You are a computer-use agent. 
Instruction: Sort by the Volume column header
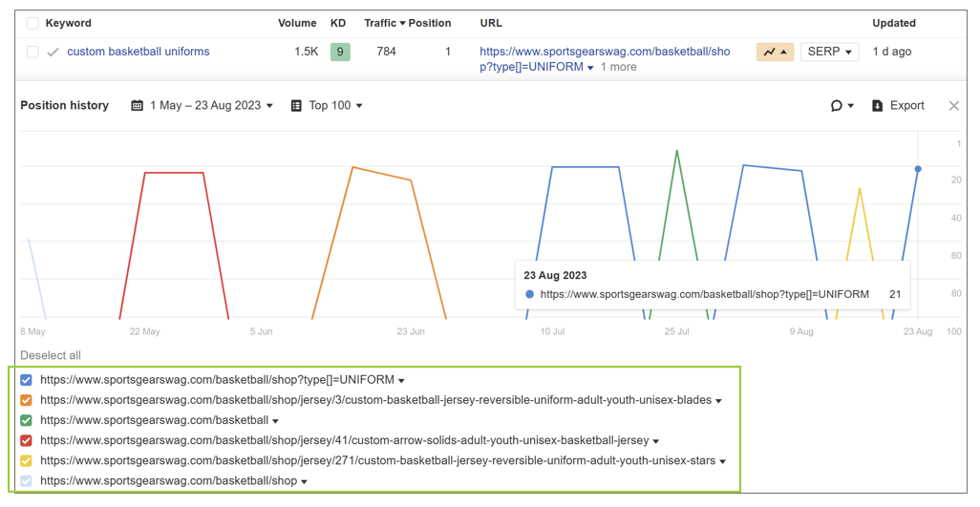(297, 23)
